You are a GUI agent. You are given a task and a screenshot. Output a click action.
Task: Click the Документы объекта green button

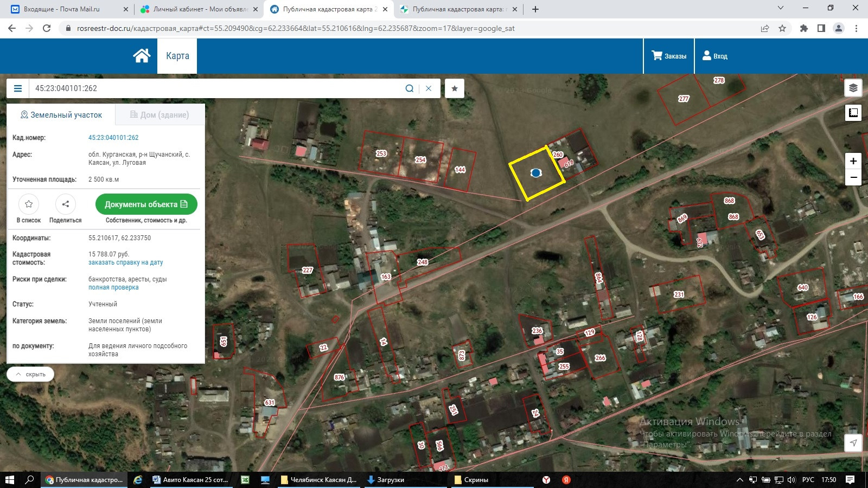[146, 204]
